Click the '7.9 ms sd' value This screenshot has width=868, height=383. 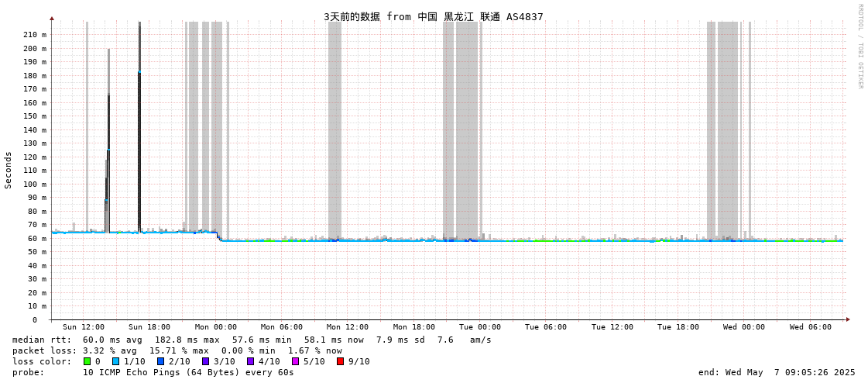[x=401, y=340]
